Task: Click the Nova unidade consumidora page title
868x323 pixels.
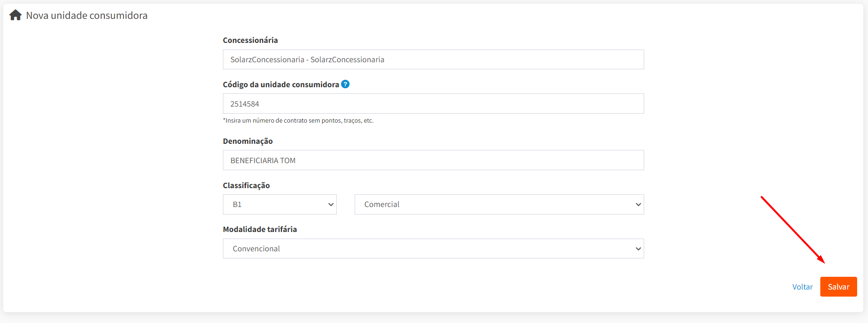Action: pos(87,16)
